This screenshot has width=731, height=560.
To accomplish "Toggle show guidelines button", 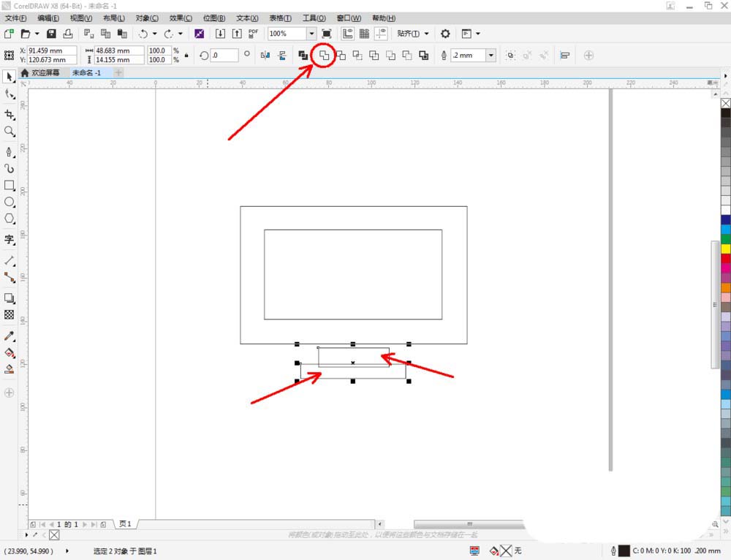I will coord(381,34).
